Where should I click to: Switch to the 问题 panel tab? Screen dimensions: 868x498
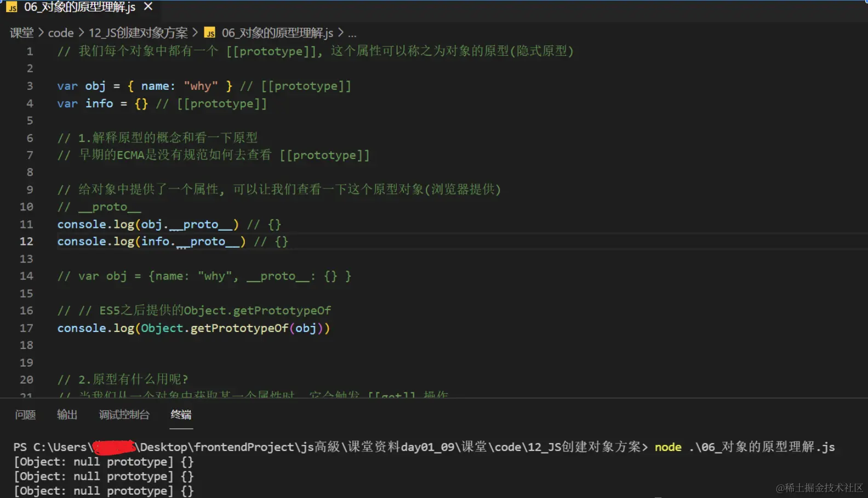coord(25,415)
